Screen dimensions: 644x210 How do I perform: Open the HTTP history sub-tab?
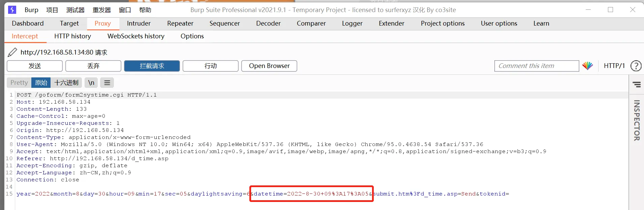pos(72,36)
